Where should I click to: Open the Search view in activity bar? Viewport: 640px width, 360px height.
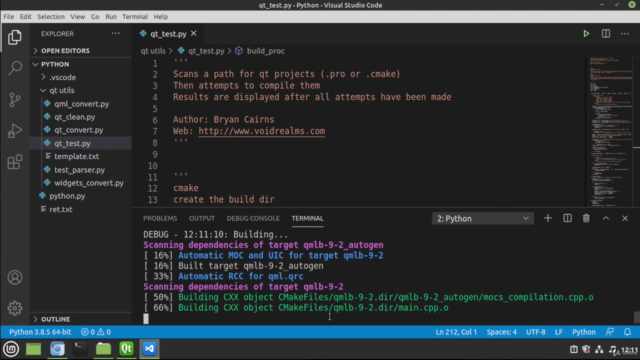15,68
